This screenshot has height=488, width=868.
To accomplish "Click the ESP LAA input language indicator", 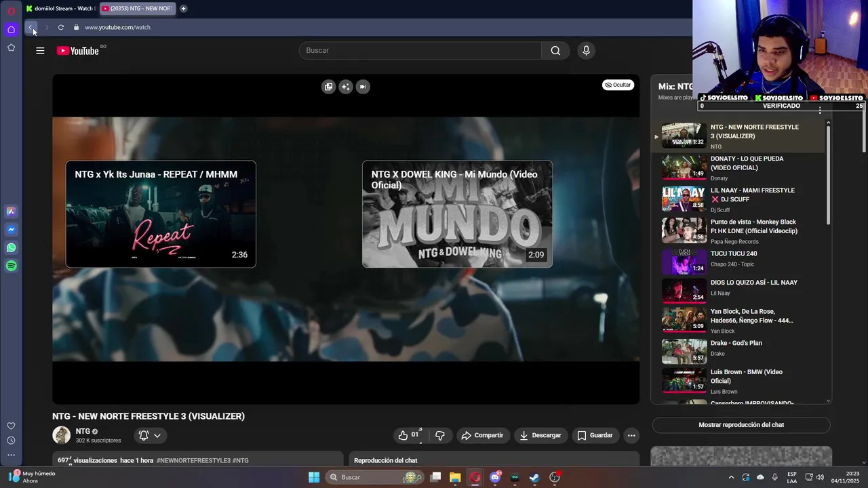I will pyautogui.click(x=792, y=477).
